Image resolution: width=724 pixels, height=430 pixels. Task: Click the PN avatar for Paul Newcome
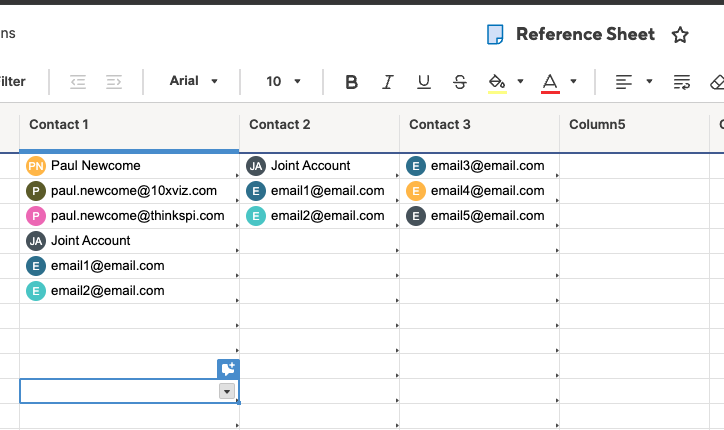click(x=36, y=166)
